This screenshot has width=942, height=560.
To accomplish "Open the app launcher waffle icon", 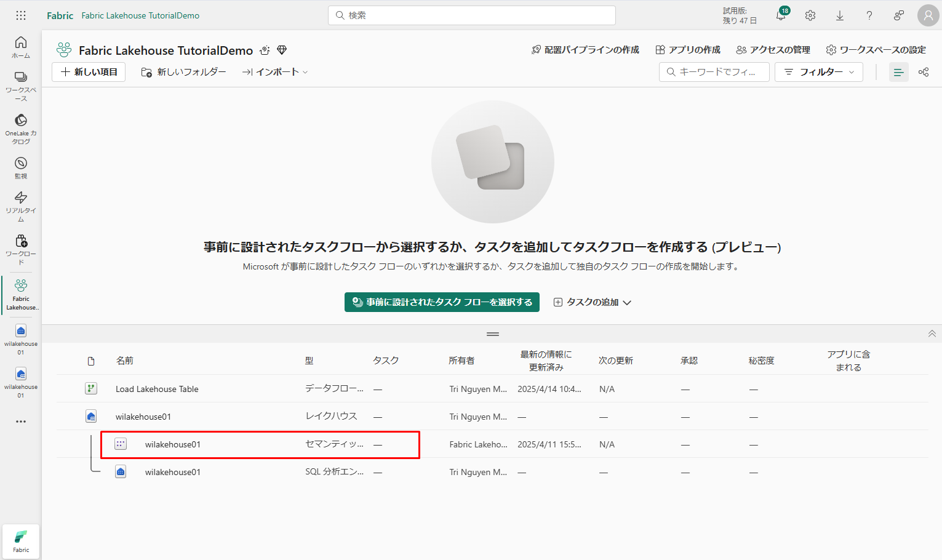I will tap(20, 15).
